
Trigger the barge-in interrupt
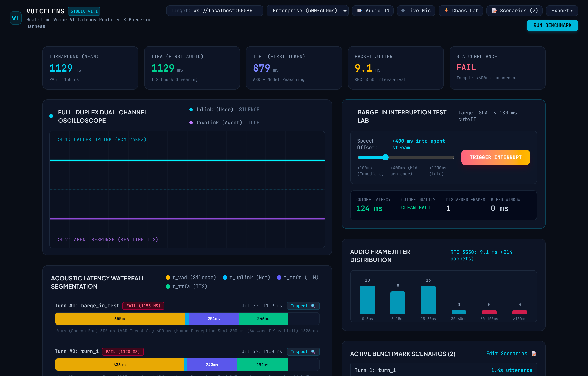[496, 157]
